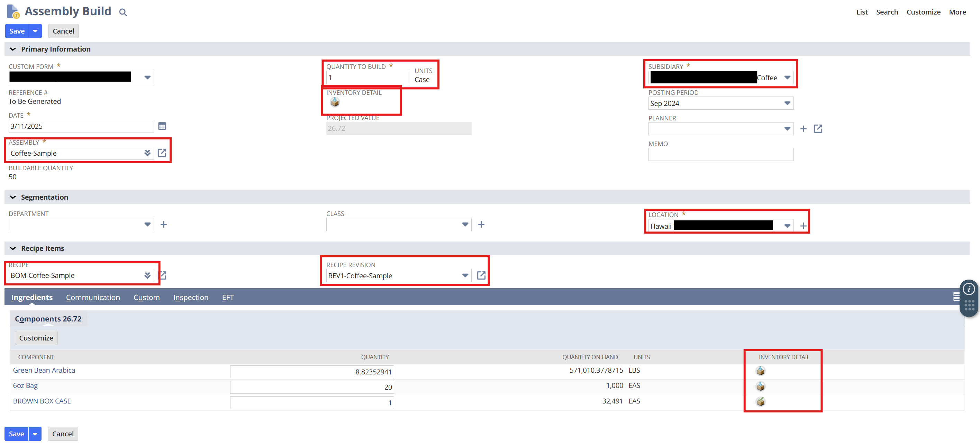Click into the Memo input field
The width and height of the screenshot is (980, 445).
[720, 154]
